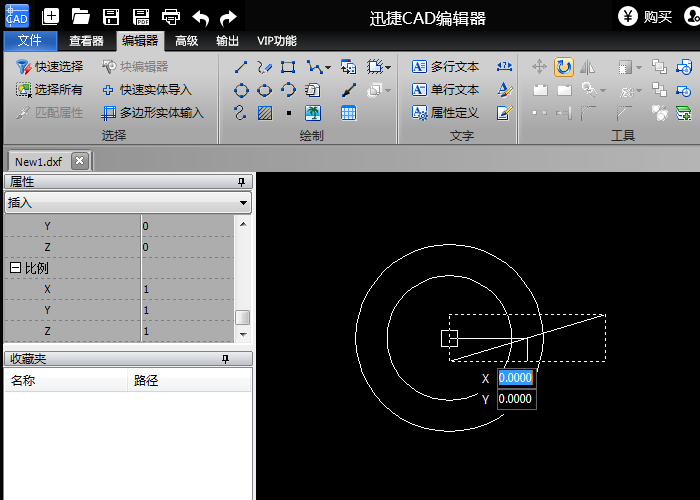Collapse the 比例 property group
The image size is (700, 500).
coord(15,268)
